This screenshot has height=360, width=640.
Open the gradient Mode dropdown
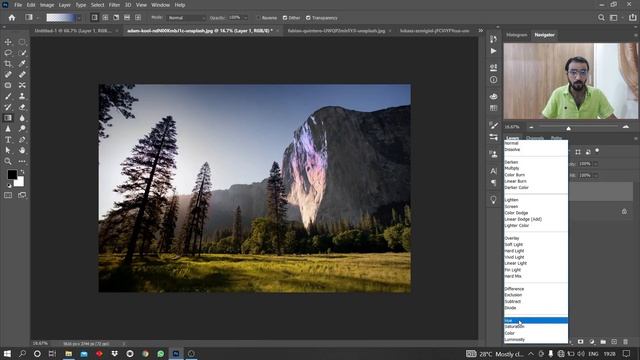click(x=186, y=18)
